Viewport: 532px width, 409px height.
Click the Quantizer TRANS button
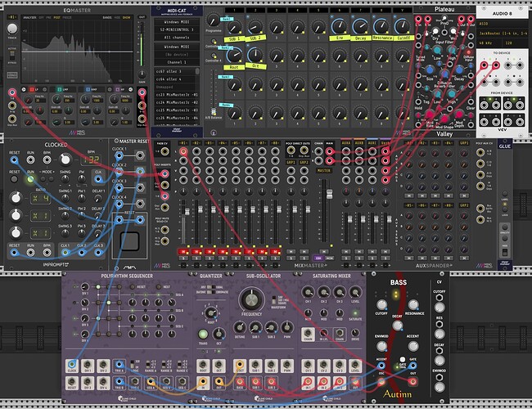click(203, 334)
